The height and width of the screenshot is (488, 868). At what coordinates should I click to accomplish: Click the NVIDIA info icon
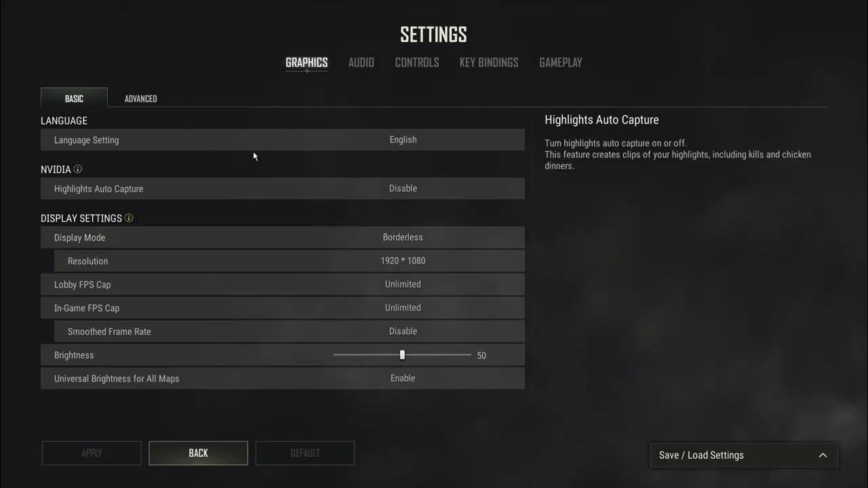coord(78,169)
